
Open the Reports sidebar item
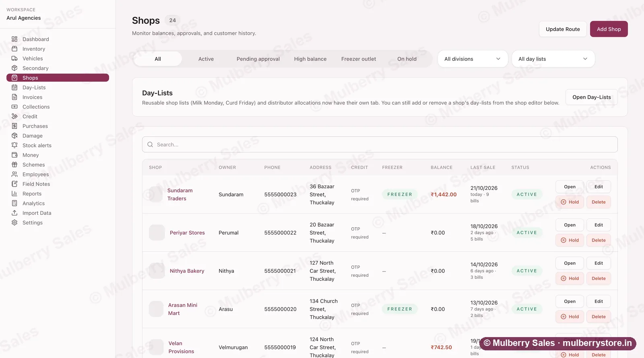[x=58, y=193]
